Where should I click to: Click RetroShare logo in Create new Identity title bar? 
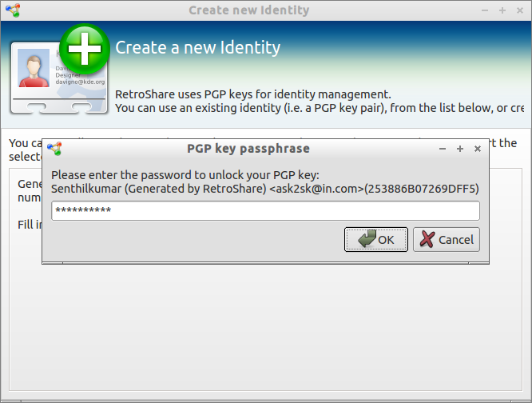(x=13, y=10)
